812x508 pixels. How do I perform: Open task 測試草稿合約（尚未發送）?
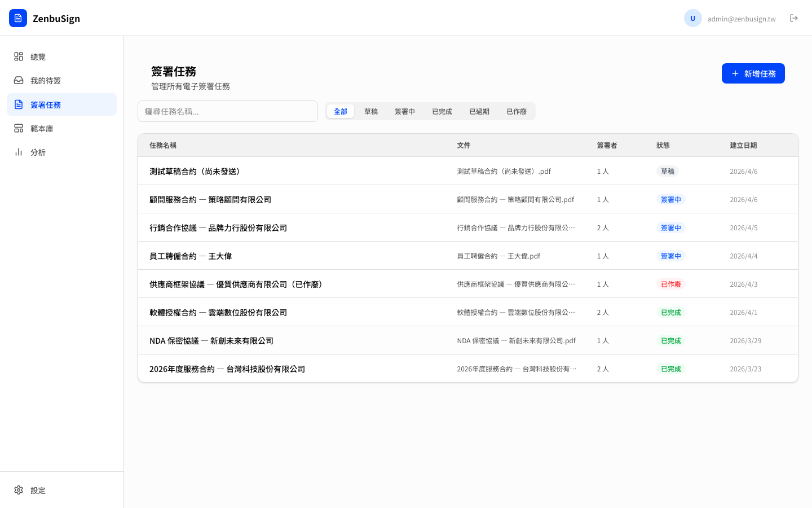tap(196, 171)
